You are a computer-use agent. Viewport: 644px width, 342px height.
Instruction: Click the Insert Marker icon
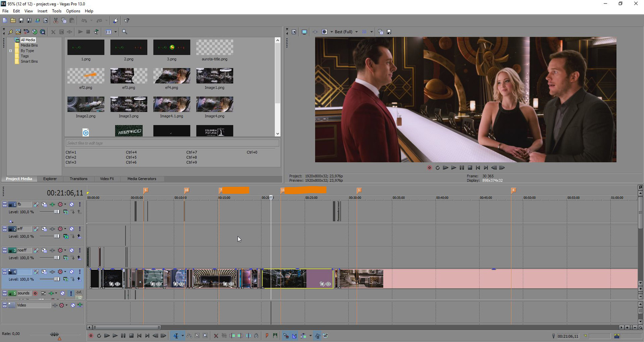tap(267, 336)
